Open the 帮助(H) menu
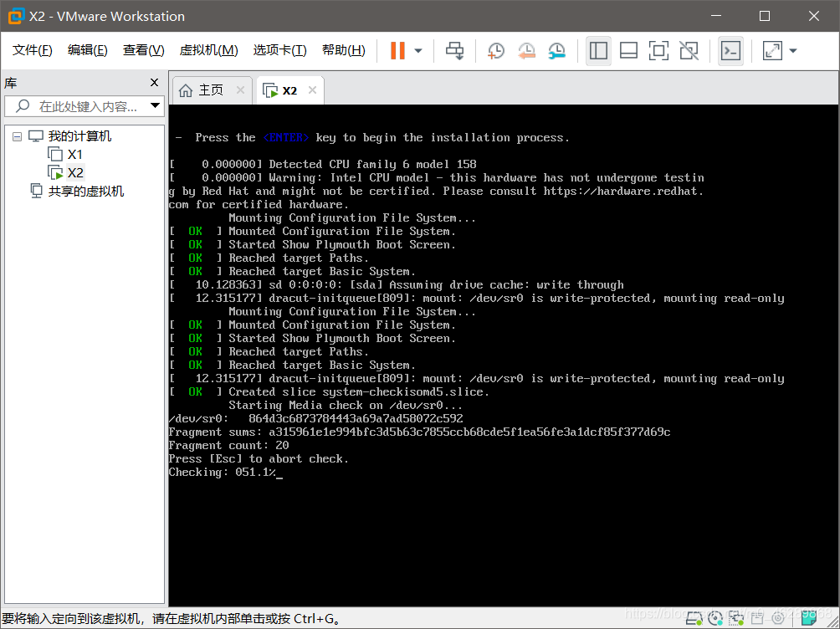The height and width of the screenshot is (629, 840). pos(343,50)
